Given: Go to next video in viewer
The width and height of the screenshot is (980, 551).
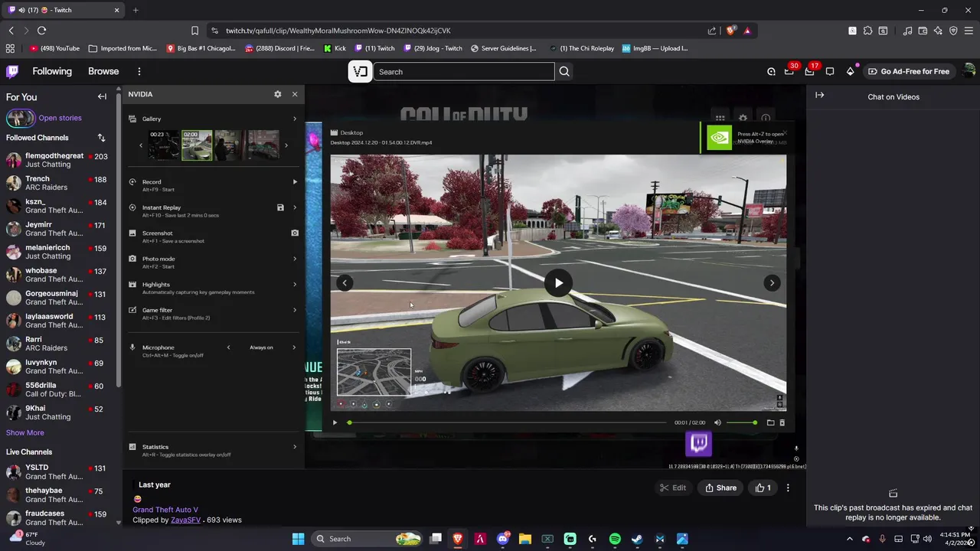Looking at the screenshot, I should click(x=772, y=283).
